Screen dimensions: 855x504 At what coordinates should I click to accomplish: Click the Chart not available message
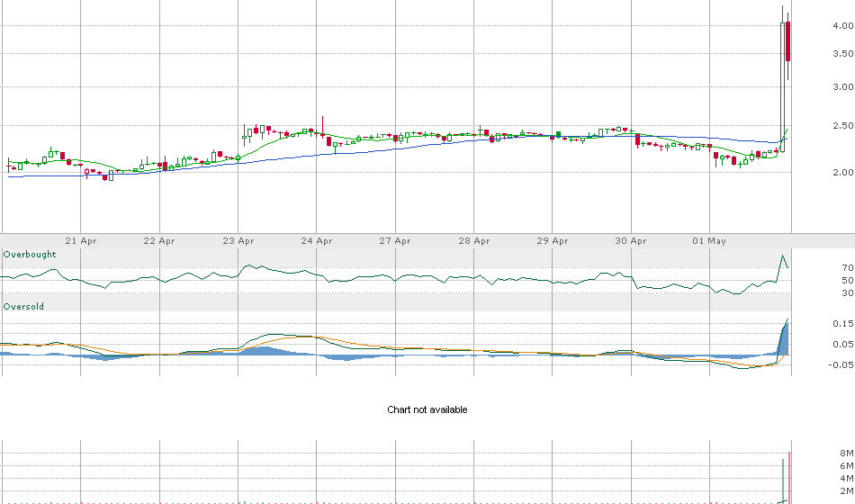(x=427, y=409)
